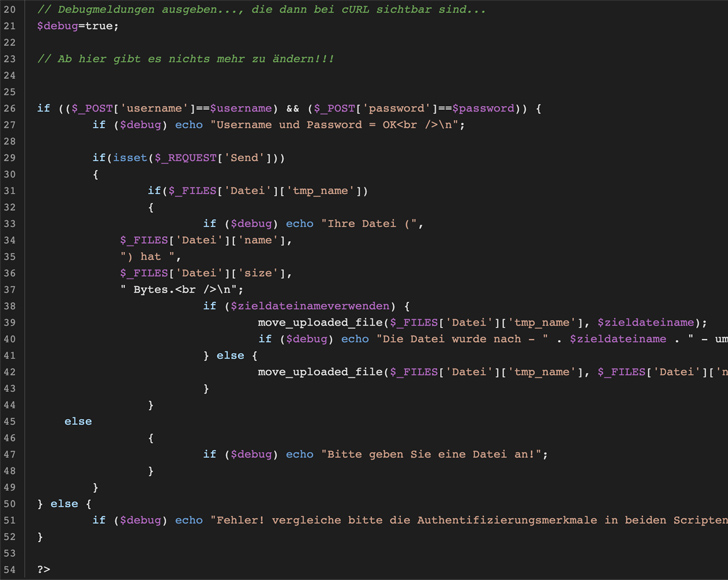Click the 'Debugmeldungen ausgeben' comment line
This screenshot has height=580, width=728.
click(260, 10)
